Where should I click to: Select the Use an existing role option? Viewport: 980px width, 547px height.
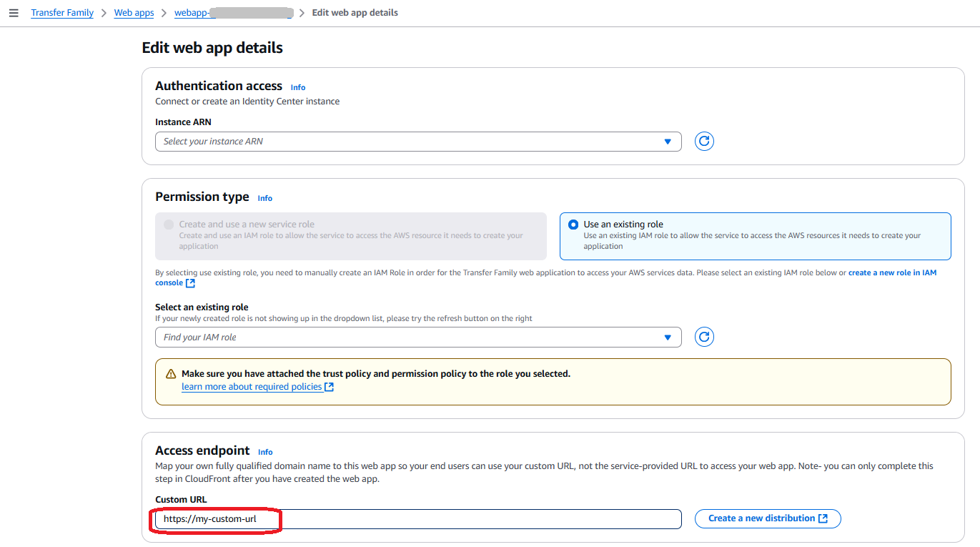573,224
